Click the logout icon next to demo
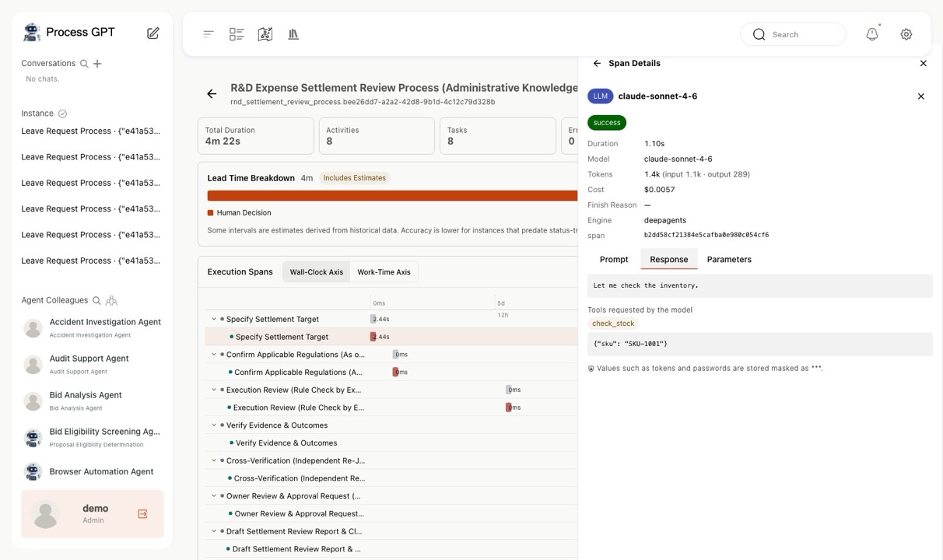The image size is (943, 560). coord(142,514)
